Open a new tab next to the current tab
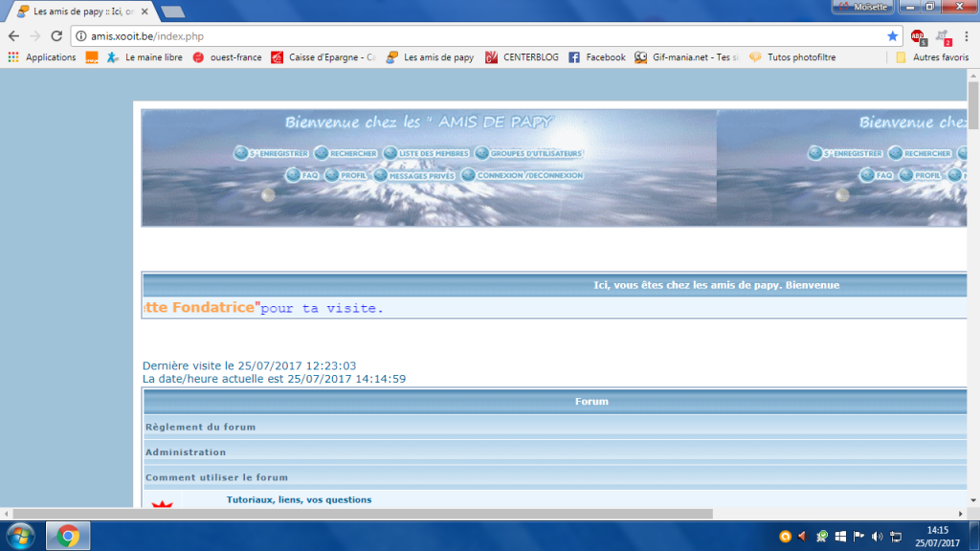Viewport: 980px width, 551px height. point(172,11)
